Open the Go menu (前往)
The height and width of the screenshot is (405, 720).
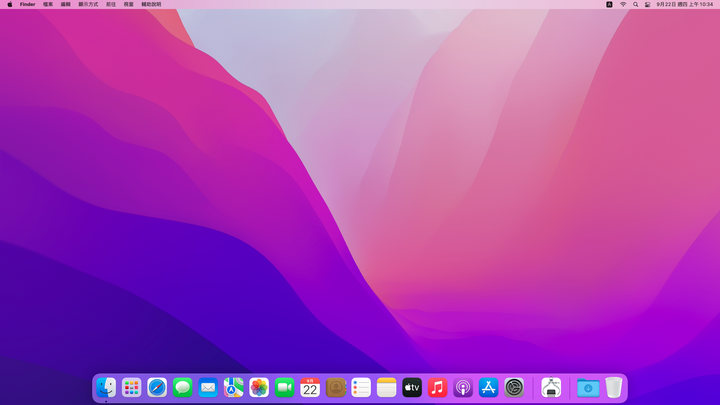[111, 4]
